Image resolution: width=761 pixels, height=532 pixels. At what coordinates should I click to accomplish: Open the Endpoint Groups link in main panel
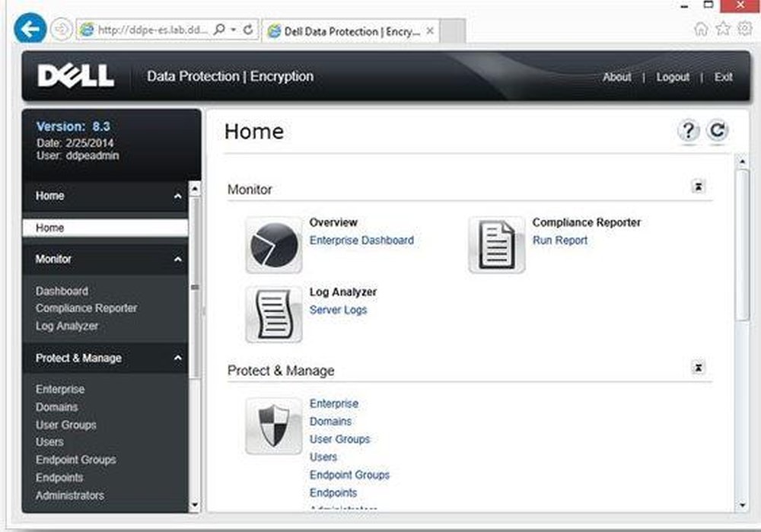coord(349,475)
